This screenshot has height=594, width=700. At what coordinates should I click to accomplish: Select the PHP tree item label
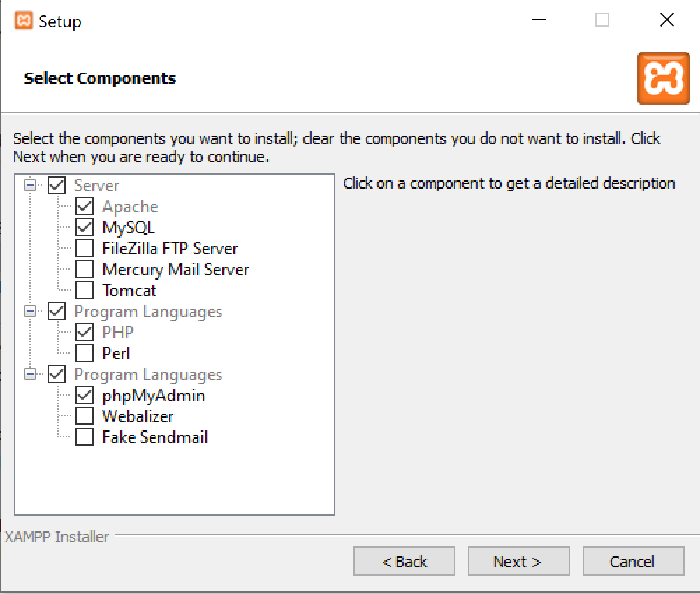coord(117,333)
